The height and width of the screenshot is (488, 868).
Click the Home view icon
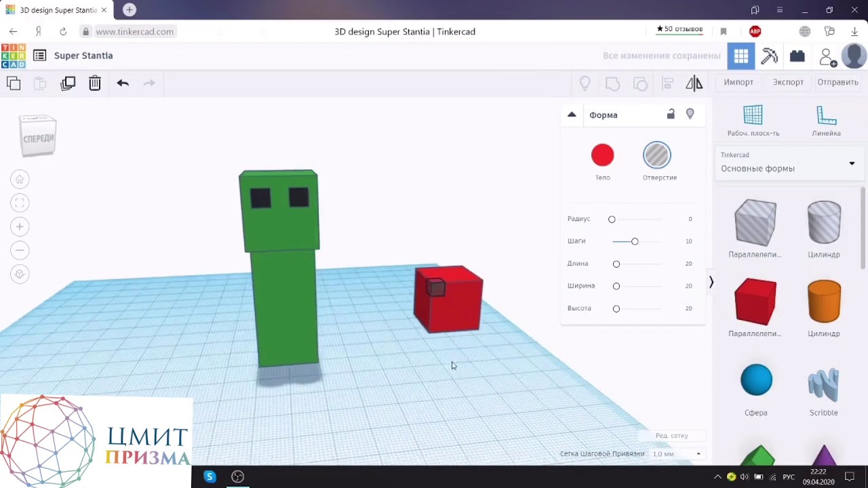pyautogui.click(x=20, y=180)
